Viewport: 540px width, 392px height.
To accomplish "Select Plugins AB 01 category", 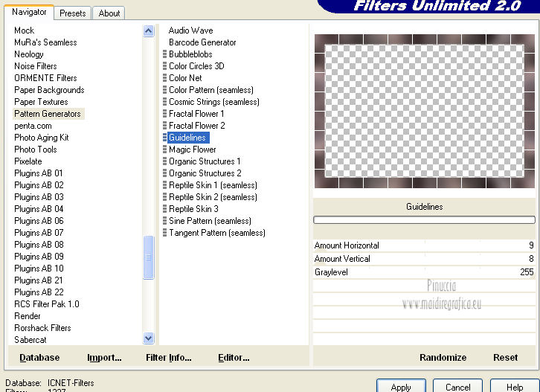I will pos(39,173).
